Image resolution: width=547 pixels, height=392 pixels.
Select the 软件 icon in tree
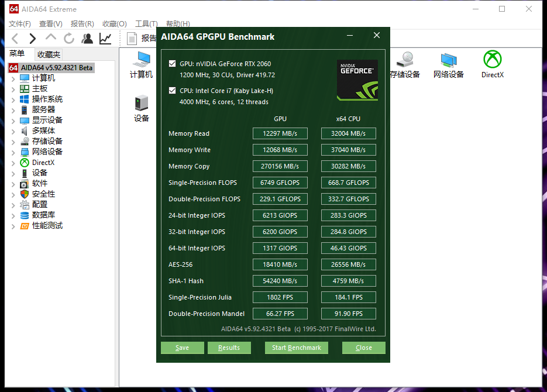coord(25,184)
